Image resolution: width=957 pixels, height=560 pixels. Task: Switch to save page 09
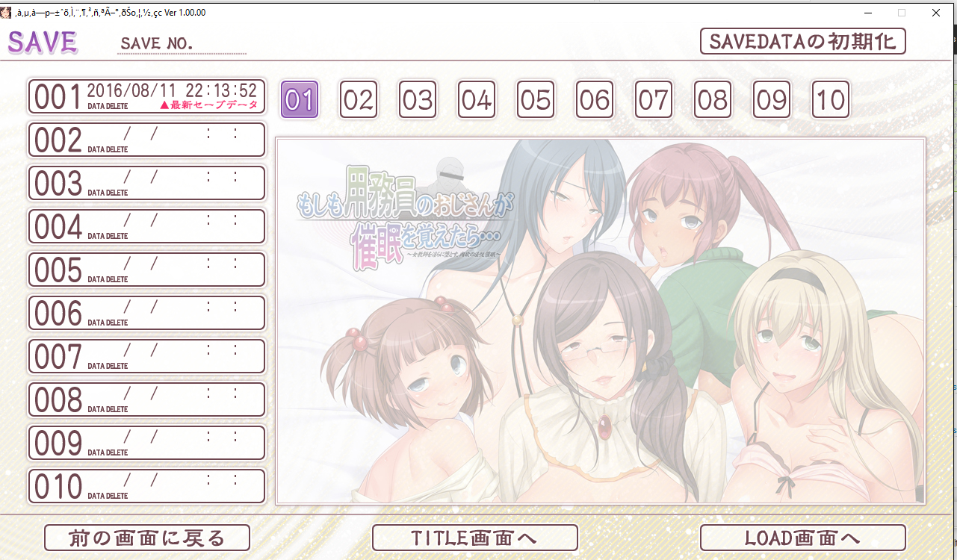click(772, 99)
